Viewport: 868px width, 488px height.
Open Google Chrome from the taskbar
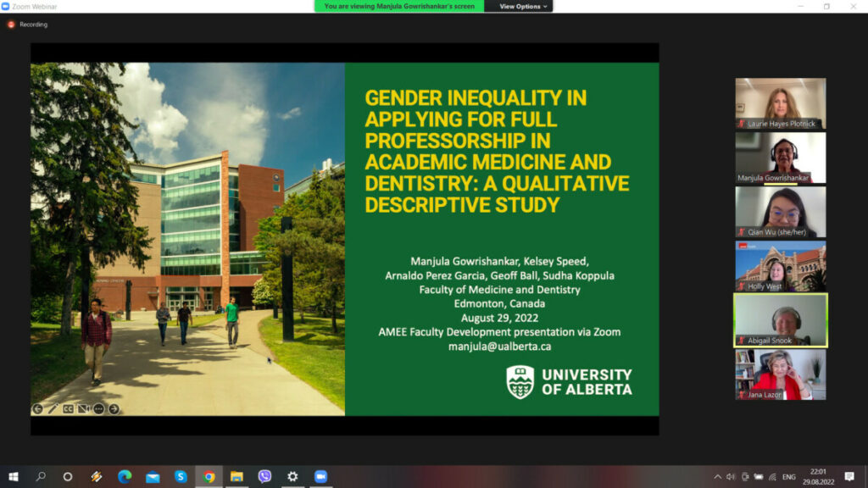click(209, 476)
